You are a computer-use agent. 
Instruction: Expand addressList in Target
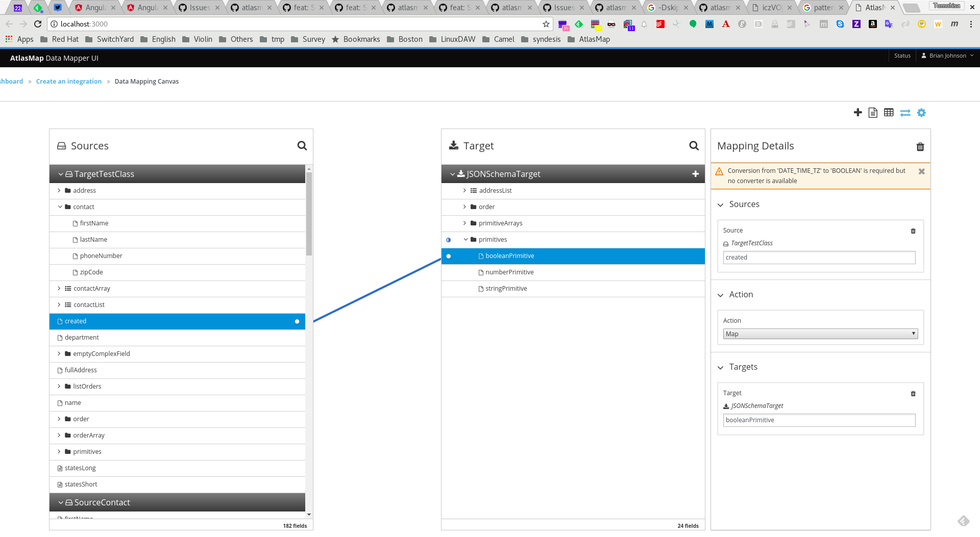(464, 191)
